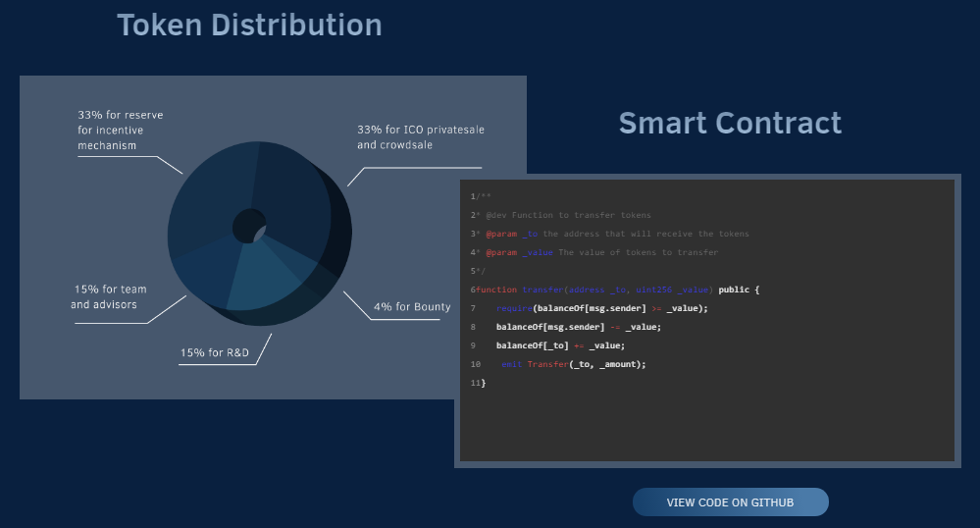Select the '4% for Bounty' label
980x528 pixels.
point(412,306)
